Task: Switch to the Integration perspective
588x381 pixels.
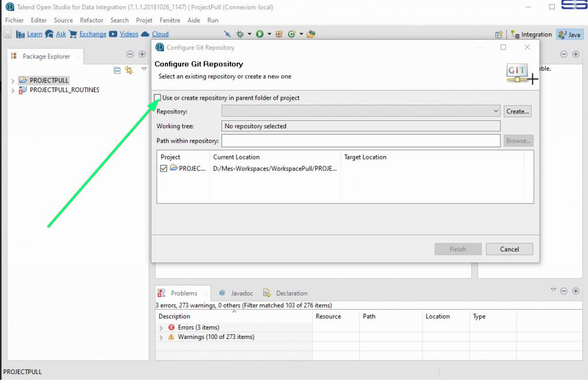Action: (x=532, y=35)
